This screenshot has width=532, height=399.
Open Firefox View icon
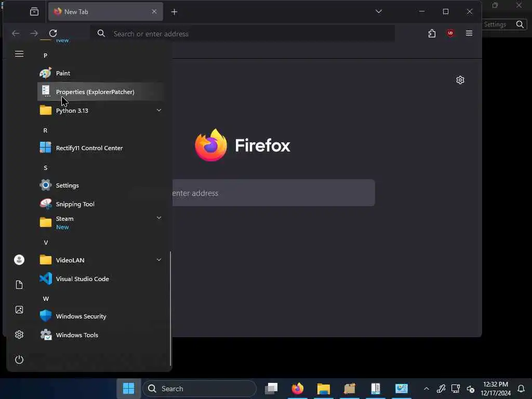point(34,11)
